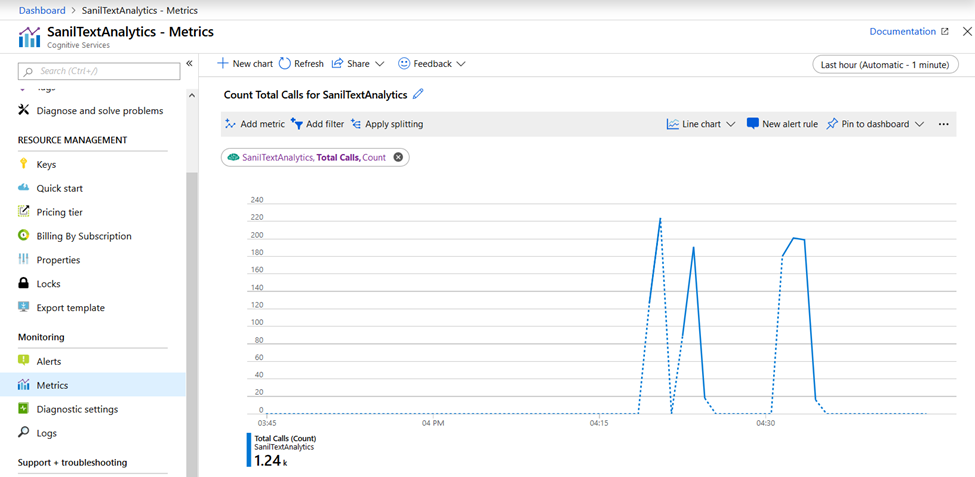Create a New chart
The height and width of the screenshot is (477, 975).
pyautogui.click(x=245, y=63)
